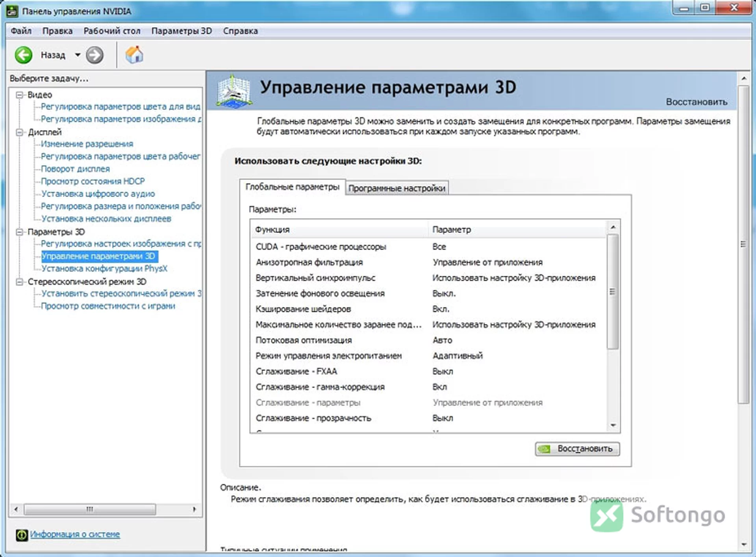Click the task tree horizontal scrollbar right arrow
The width and height of the screenshot is (756, 557).
194,509
